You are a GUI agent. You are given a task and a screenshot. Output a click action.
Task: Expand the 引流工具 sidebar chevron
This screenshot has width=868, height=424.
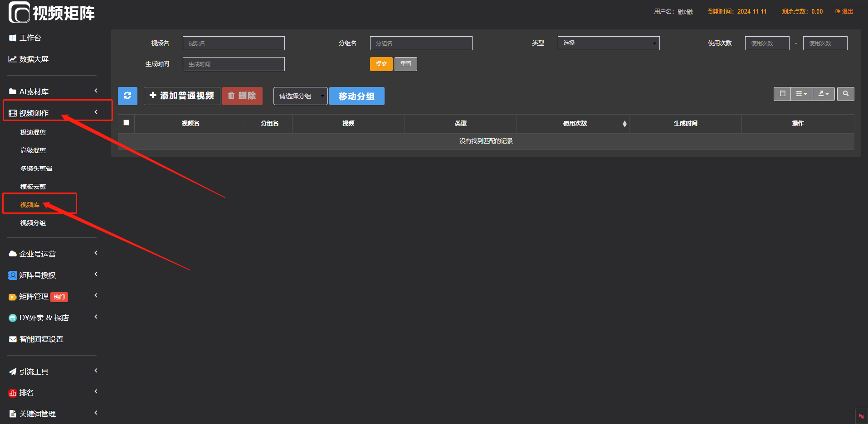[96, 371]
